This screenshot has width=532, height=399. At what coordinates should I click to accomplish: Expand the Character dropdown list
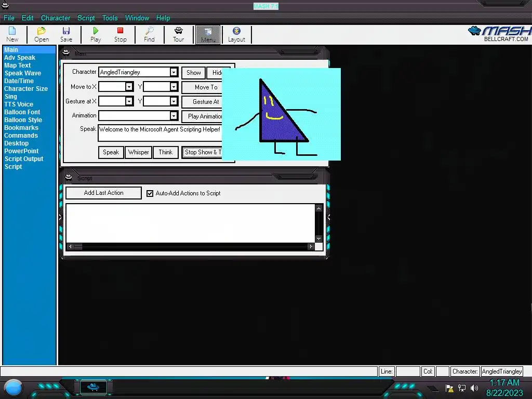(x=174, y=72)
